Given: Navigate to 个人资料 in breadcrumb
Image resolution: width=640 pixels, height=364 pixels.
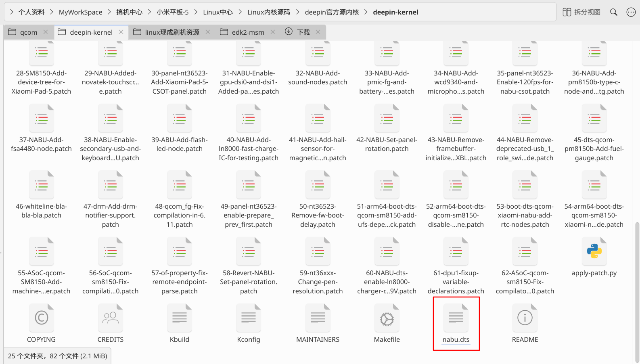Looking at the screenshot, I should click(x=31, y=12).
